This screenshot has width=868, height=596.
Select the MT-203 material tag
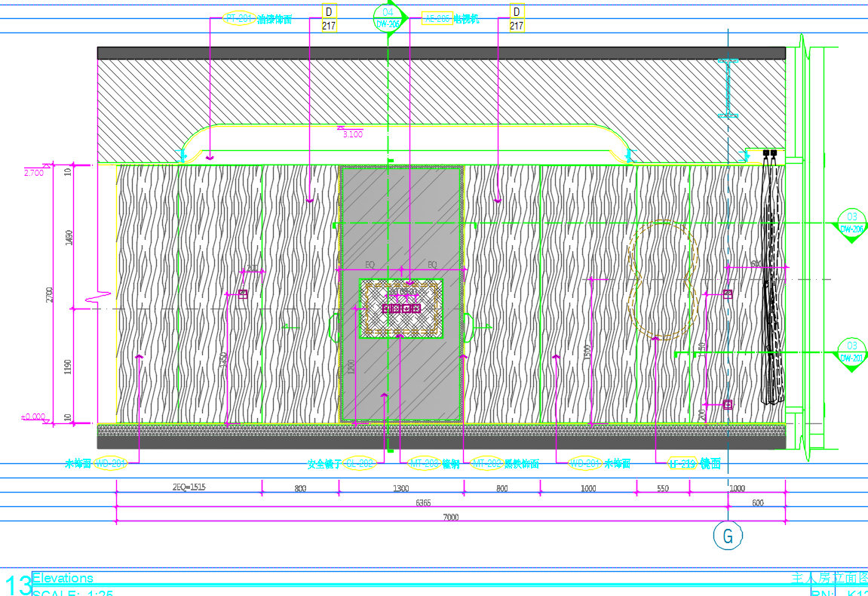tap(424, 464)
